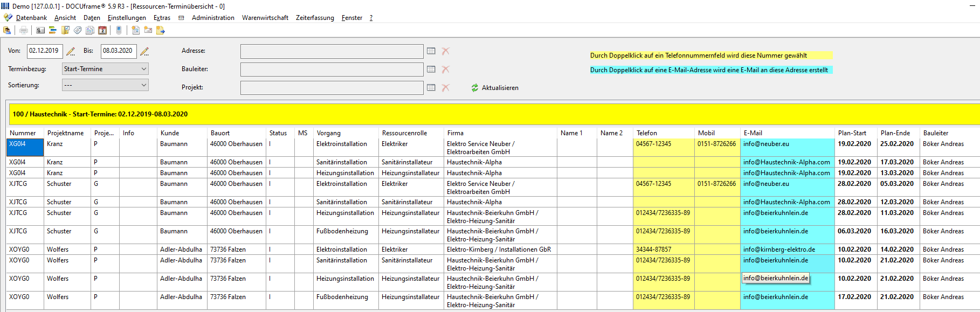Viewport: 980px width, 312px height.
Task: Clear the Bauleiter field with red X
Action: 446,70
